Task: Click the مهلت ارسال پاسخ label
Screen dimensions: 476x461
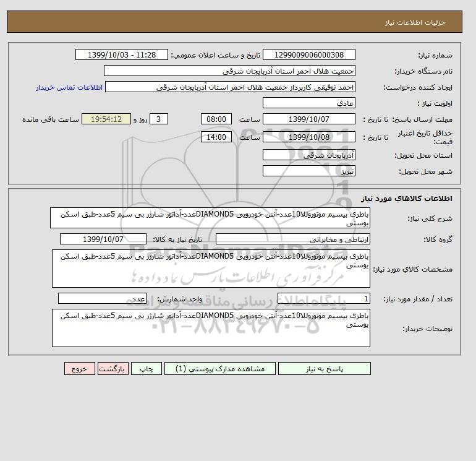Action: click(422, 119)
